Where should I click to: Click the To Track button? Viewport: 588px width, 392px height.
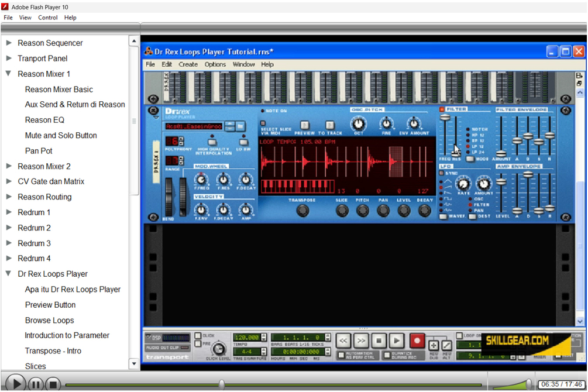click(x=329, y=125)
